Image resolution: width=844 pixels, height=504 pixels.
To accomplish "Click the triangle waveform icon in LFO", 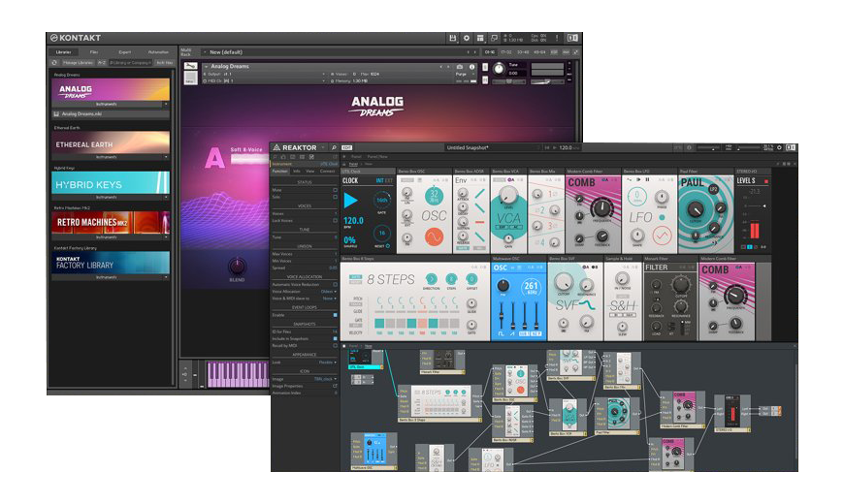I will pyautogui.click(x=662, y=236).
